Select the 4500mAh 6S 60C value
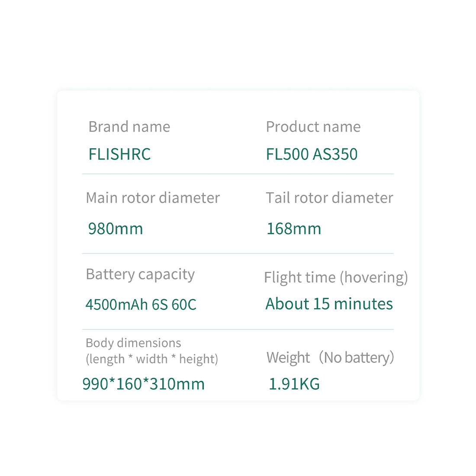 (141, 305)
